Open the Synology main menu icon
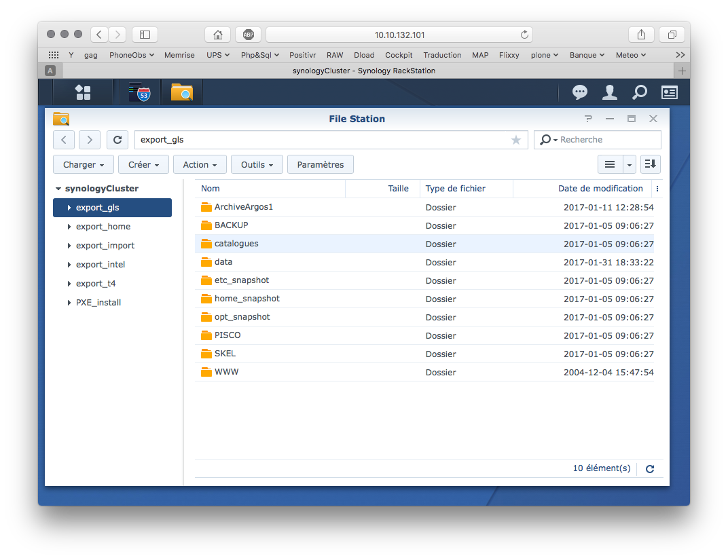 (x=83, y=92)
